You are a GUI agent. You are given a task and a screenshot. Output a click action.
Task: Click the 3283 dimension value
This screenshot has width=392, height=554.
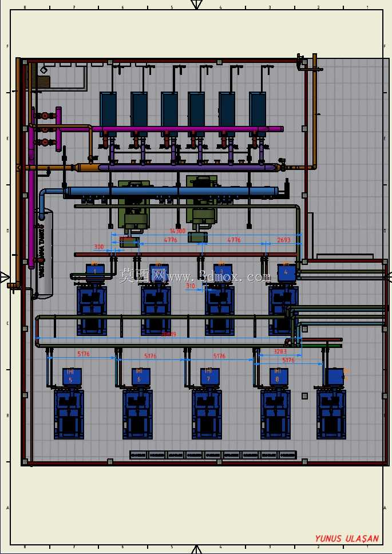click(x=280, y=351)
